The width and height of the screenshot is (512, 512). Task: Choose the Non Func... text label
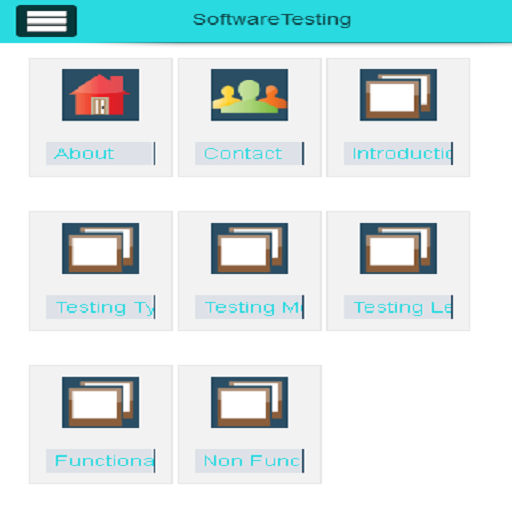pos(250,461)
